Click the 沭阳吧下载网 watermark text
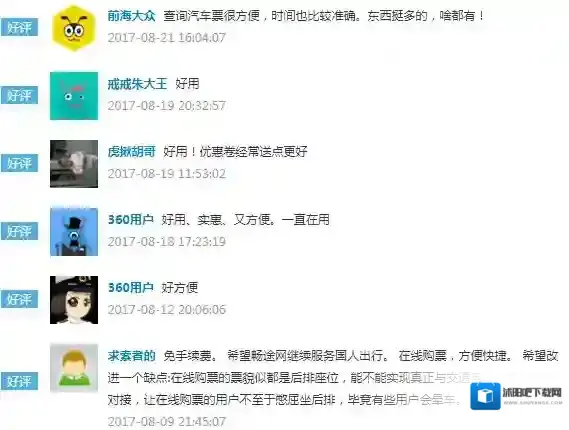The height and width of the screenshot is (430, 569). click(x=532, y=393)
